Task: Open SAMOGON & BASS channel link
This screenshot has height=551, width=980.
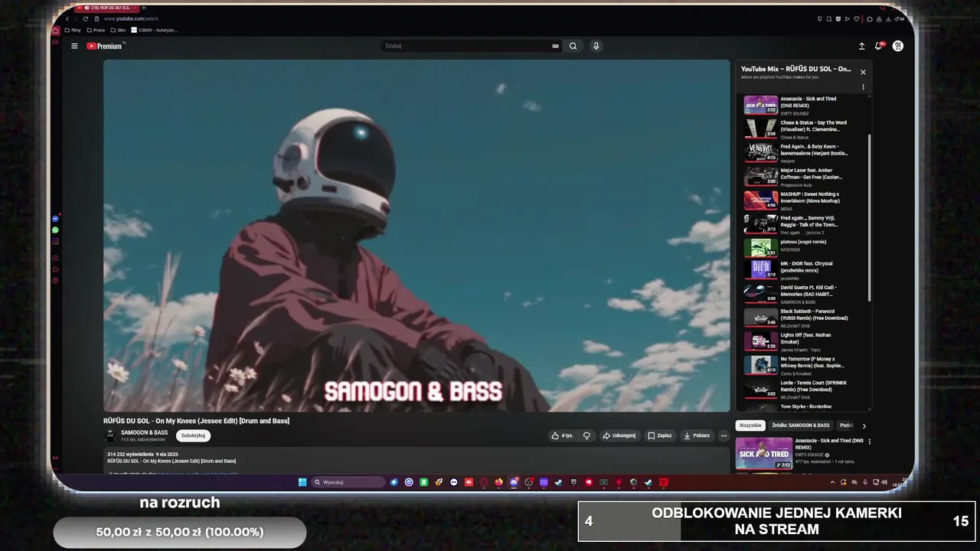Action: (x=144, y=432)
